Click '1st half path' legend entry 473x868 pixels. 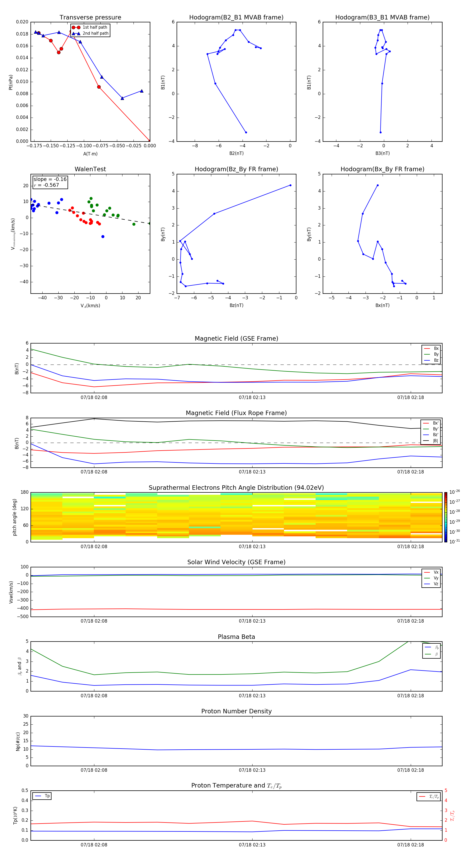point(90,27)
